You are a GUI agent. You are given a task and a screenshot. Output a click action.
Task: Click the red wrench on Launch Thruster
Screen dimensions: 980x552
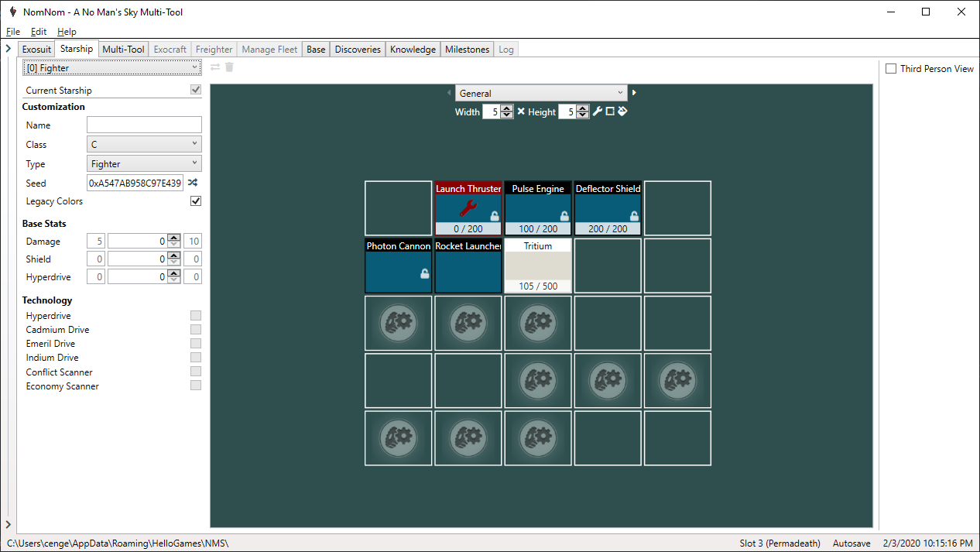pyautogui.click(x=468, y=207)
